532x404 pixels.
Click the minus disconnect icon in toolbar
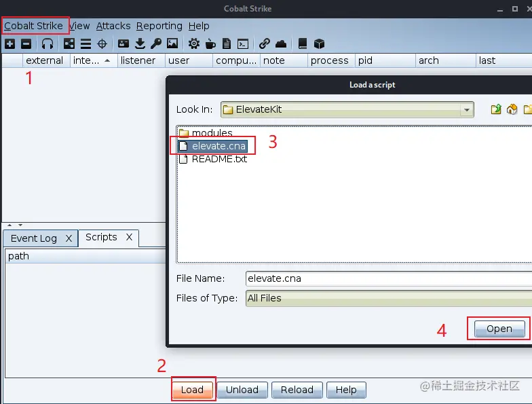point(26,43)
